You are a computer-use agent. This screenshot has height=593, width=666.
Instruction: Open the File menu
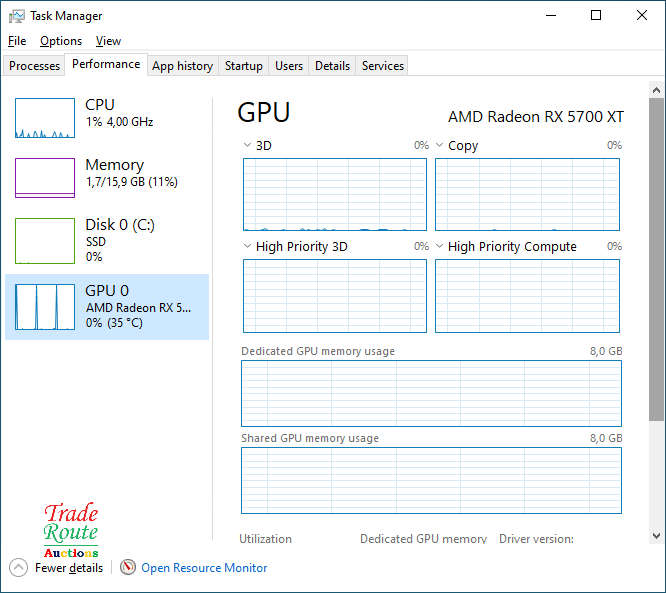17,41
